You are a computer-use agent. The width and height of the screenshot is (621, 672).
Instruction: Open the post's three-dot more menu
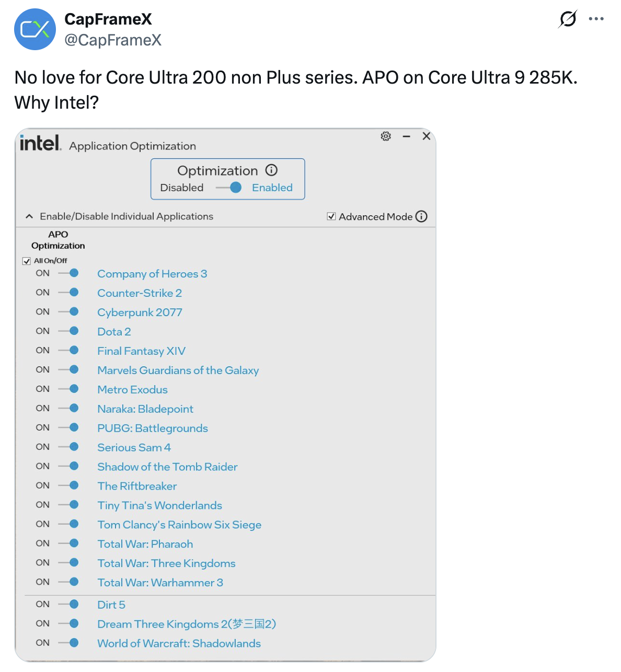[x=596, y=19]
